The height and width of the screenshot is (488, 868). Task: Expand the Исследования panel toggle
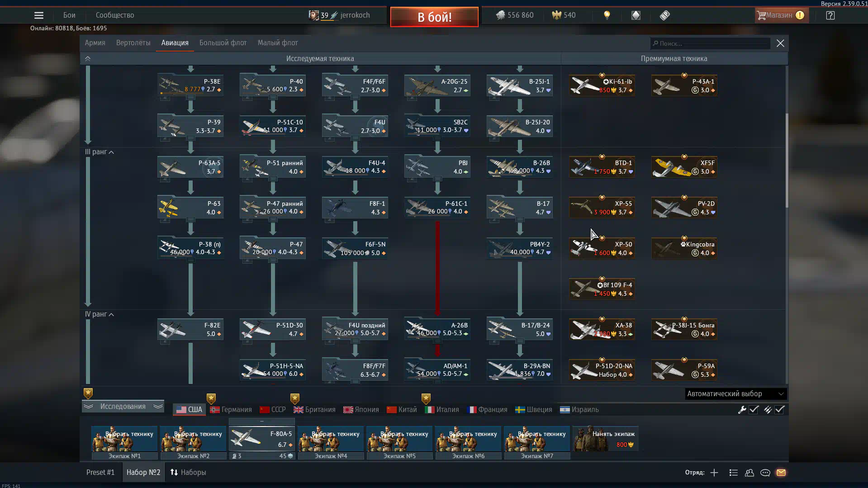(x=123, y=407)
